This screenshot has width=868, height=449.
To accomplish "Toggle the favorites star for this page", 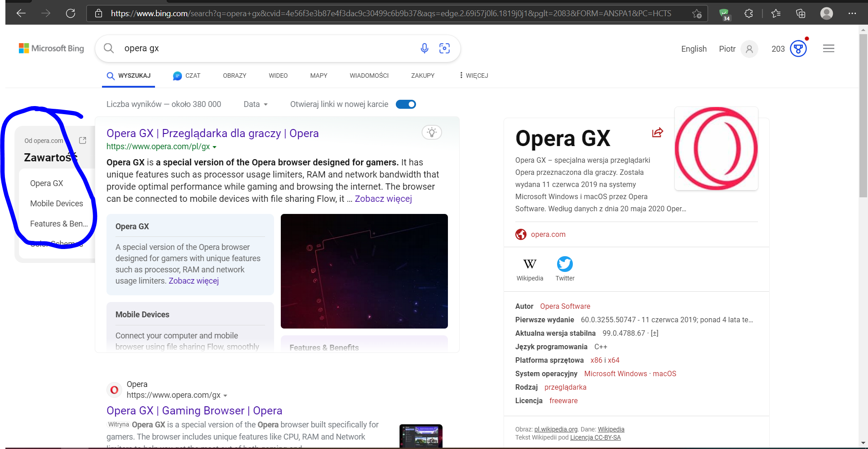I will click(697, 13).
